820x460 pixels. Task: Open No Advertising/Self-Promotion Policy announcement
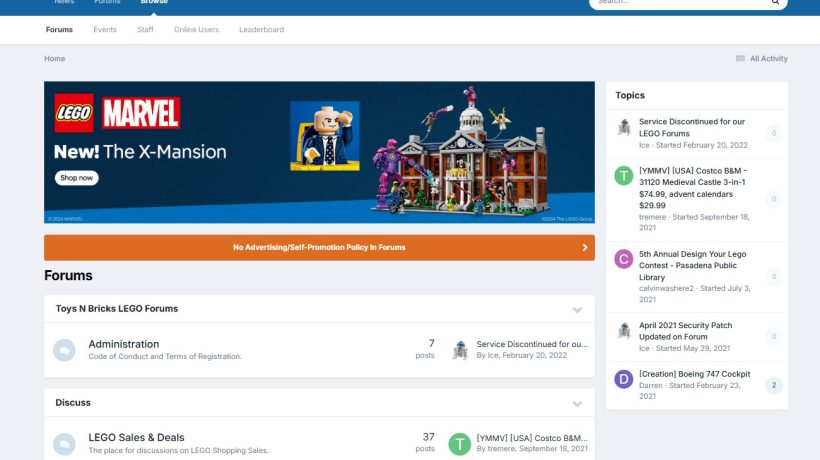tap(319, 248)
